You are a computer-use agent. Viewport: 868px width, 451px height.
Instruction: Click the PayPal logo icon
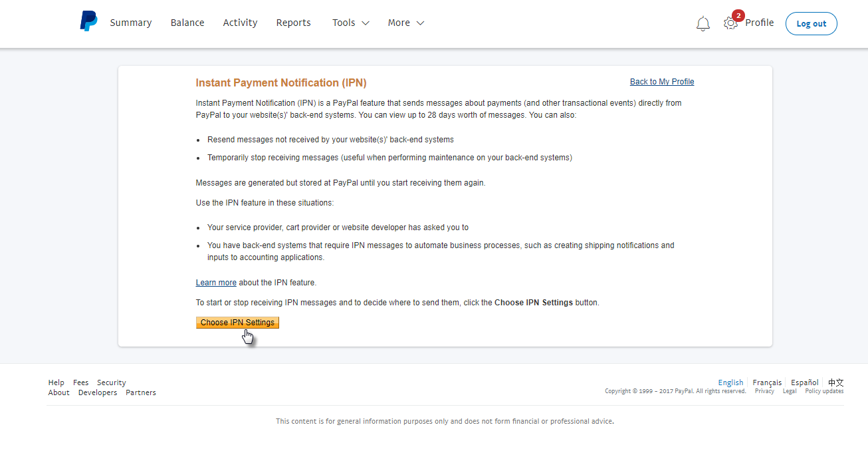point(88,21)
